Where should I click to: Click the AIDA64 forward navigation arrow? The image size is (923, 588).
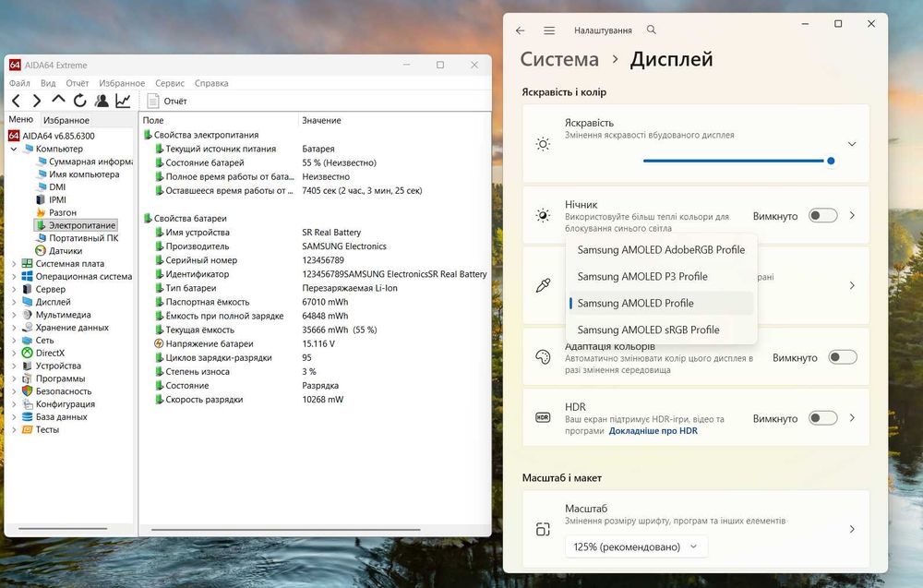37,101
